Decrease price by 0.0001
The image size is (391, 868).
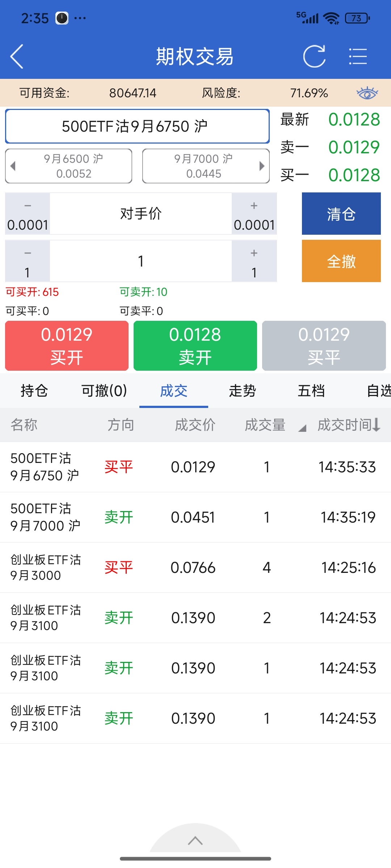coord(28,214)
